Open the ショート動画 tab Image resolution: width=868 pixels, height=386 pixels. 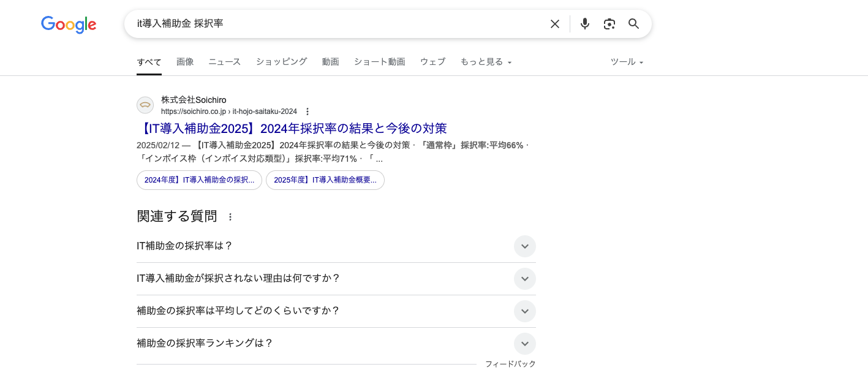(380, 62)
